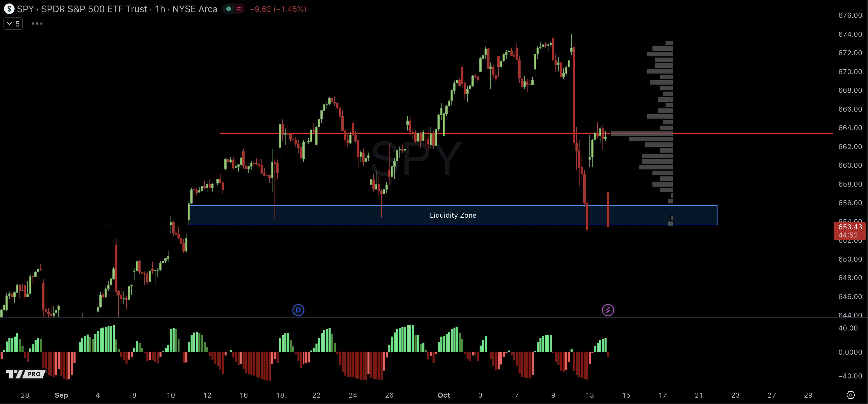This screenshot has height=404, width=868.
Task: Click the pink data-mode indicator icon
Action: [x=239, y=9]
